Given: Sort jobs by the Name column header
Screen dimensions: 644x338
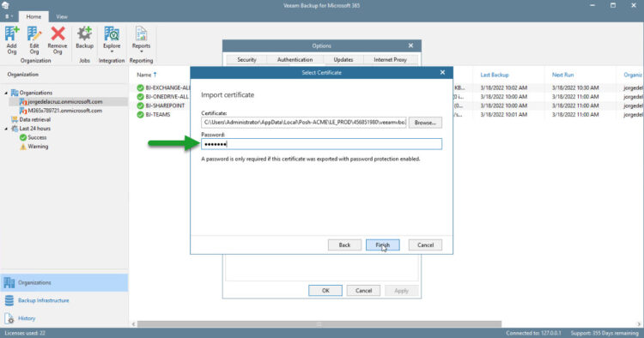Looking at the screenshot, I should (144, 75).
